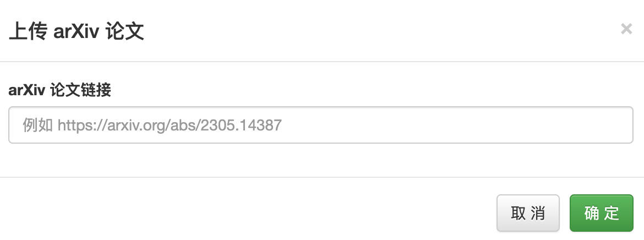
Task: Close the 上传 arXiv 论文 dialog
Action: pos(626,29)
